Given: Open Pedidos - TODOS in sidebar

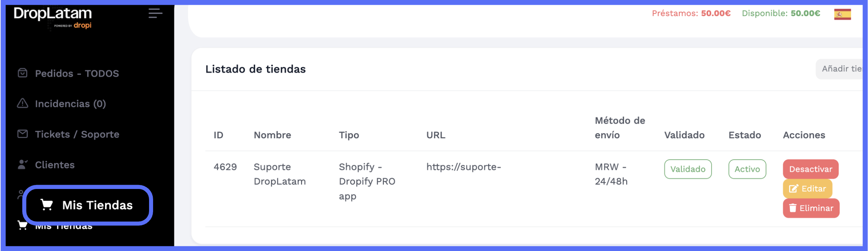Looking at the screenshot, I should point(77,73).
